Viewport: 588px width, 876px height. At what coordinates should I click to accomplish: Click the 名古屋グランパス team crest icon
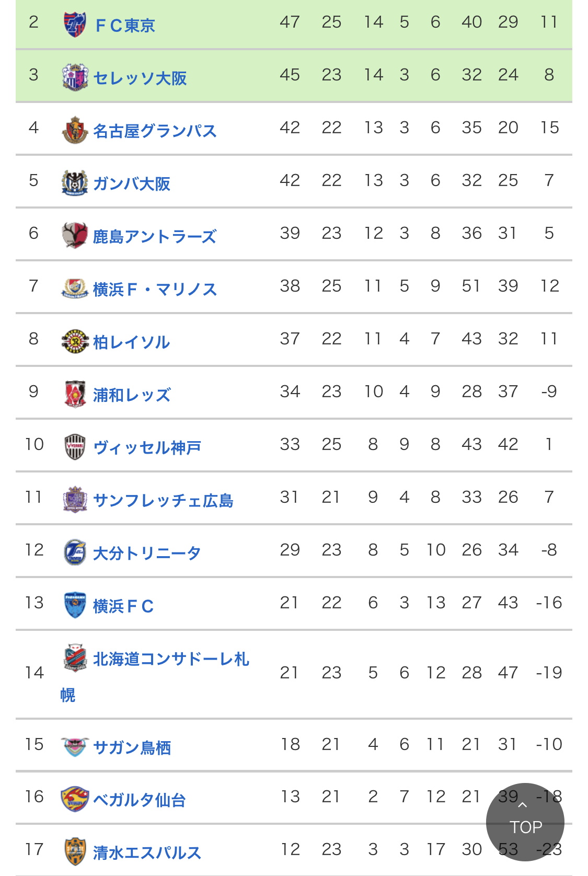tap(75, 130)
